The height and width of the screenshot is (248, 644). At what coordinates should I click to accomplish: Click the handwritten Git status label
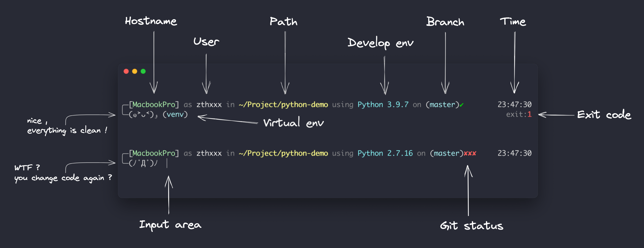tap(471, 226)
